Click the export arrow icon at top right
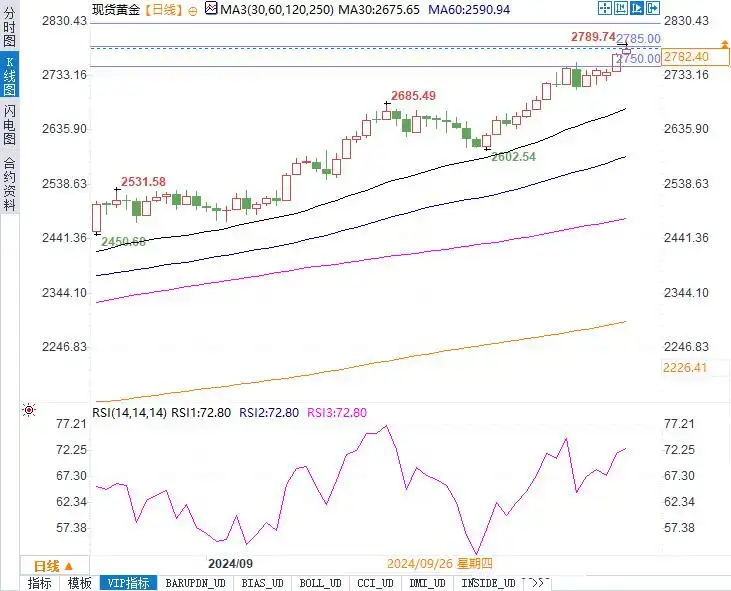 (x=653, y=8)
